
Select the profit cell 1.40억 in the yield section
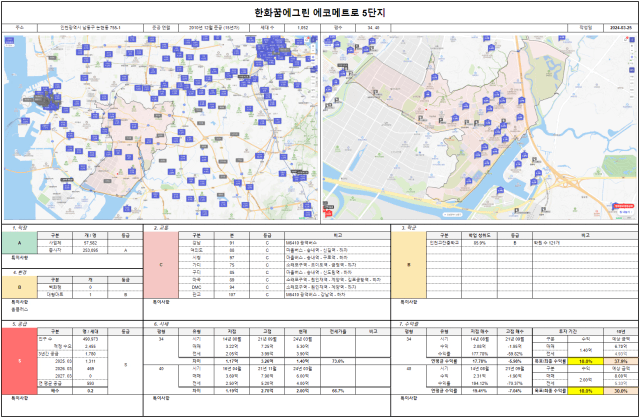click(586, 350)
